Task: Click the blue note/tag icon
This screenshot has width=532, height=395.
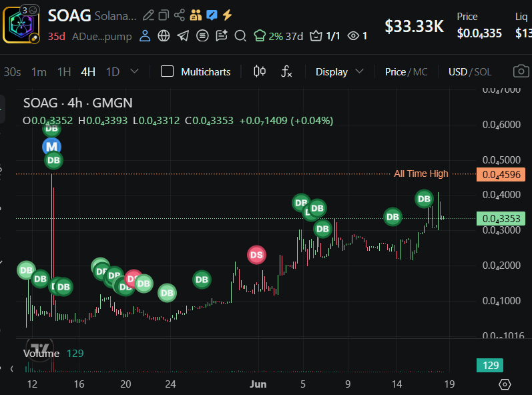Action: click(x=212, y=15)
